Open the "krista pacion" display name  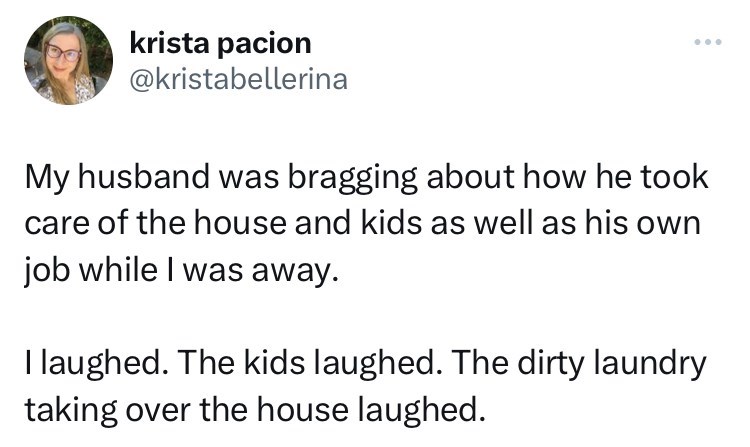pos(221,44)
